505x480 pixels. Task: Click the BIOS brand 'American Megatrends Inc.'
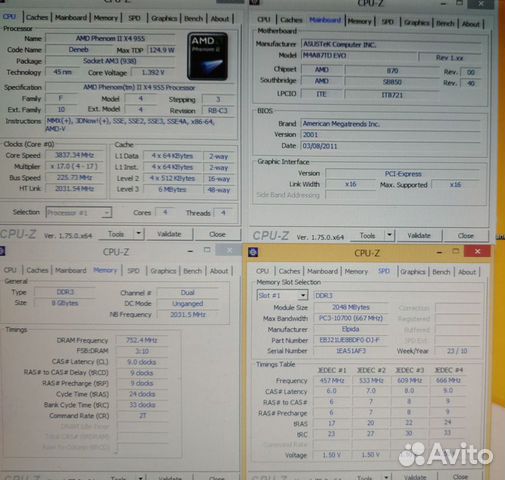coord(391,124)
